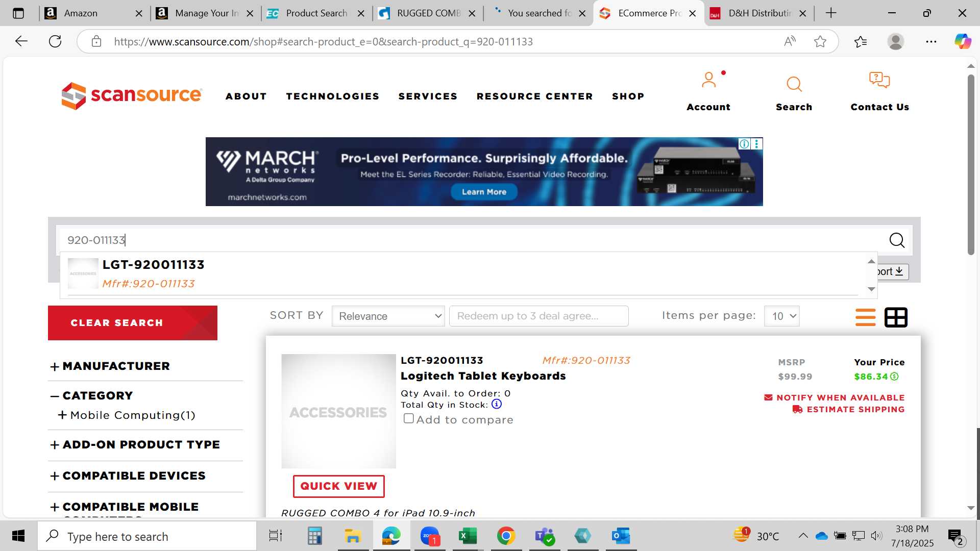Open Read aloud in address bar
This screenshot has height=551, width=980.
(x=790, y=41)
